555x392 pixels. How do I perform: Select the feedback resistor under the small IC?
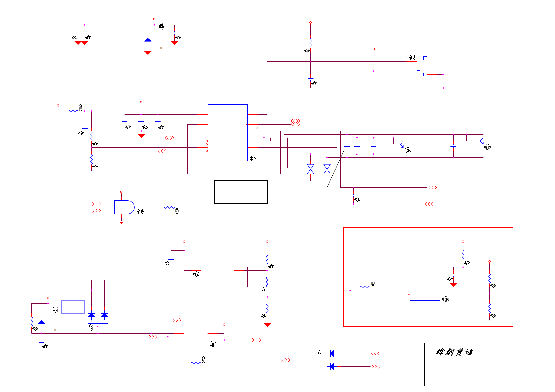click(x=196, y=363)
